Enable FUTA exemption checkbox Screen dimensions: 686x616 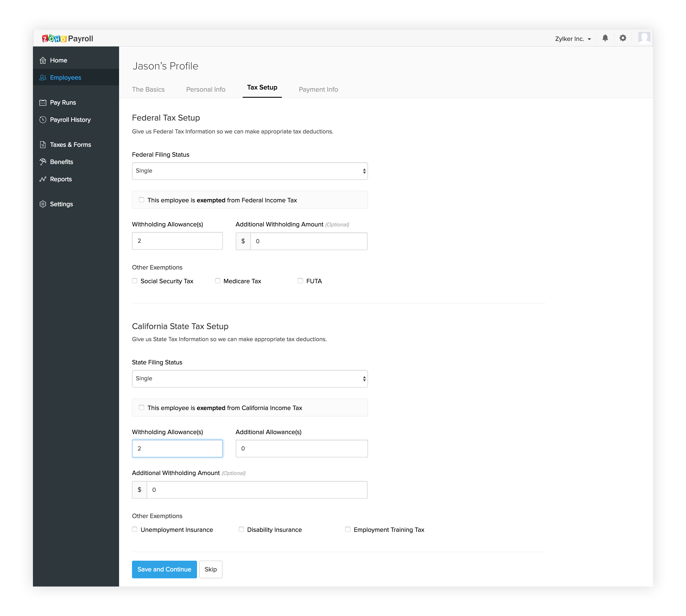tap(300, 281)
